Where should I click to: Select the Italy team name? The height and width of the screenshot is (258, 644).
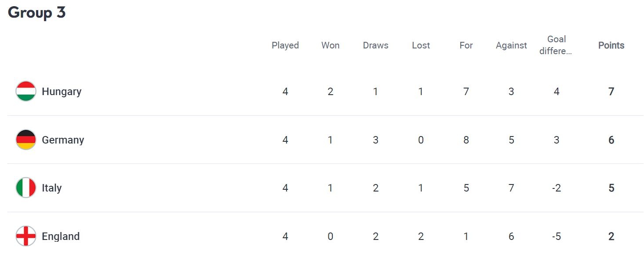[x=52, y=188]
